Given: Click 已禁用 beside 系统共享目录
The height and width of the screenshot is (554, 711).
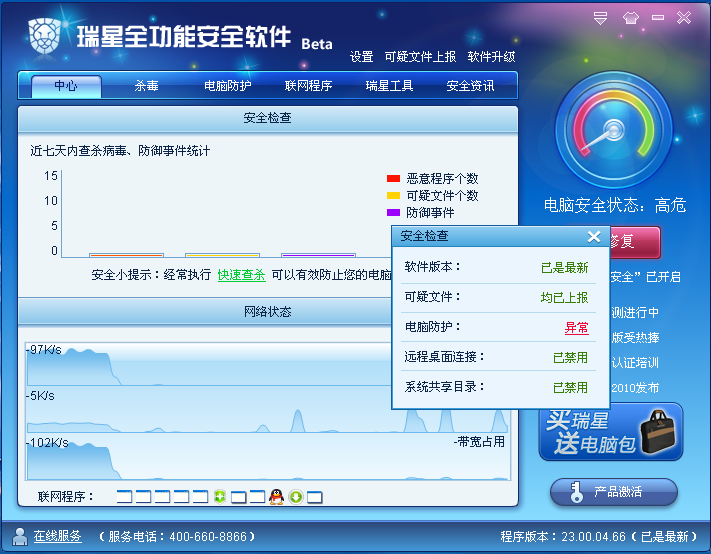Looking at the screenshot, I should point(570,388).
